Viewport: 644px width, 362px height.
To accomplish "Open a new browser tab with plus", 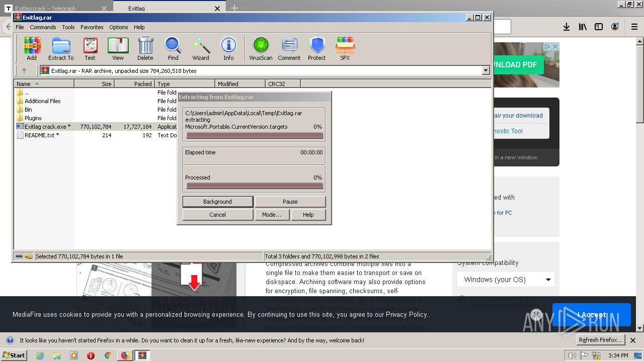I will tap(234, 8).
